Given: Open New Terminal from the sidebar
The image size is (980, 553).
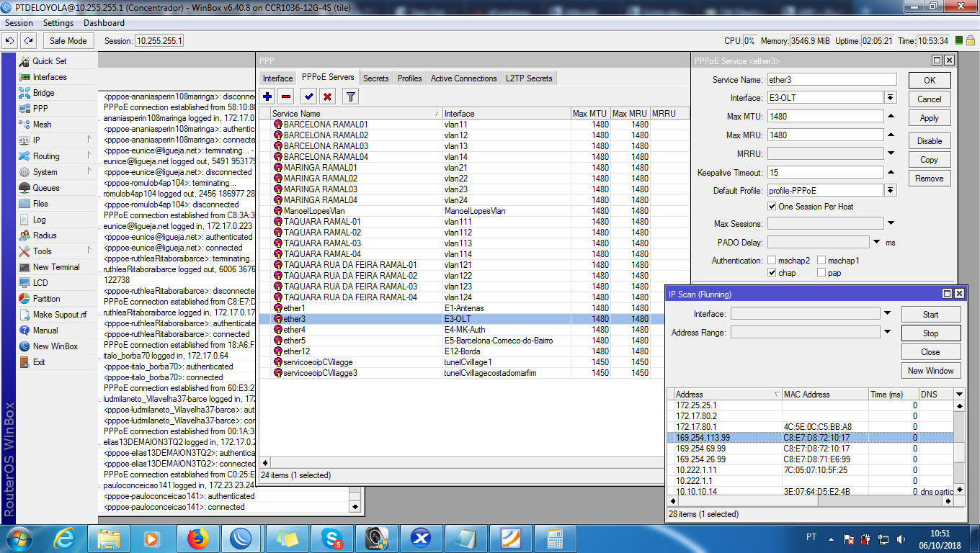Looking at the screenshot, I should pyautogui.click(x=56, y=267).
